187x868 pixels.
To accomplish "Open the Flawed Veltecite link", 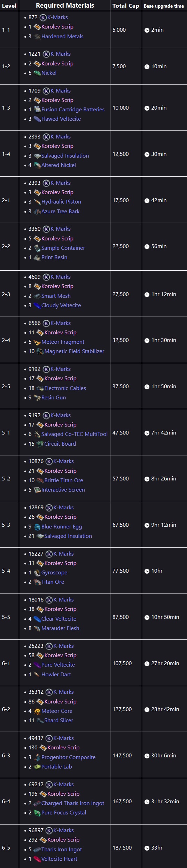I will [61, 119].
